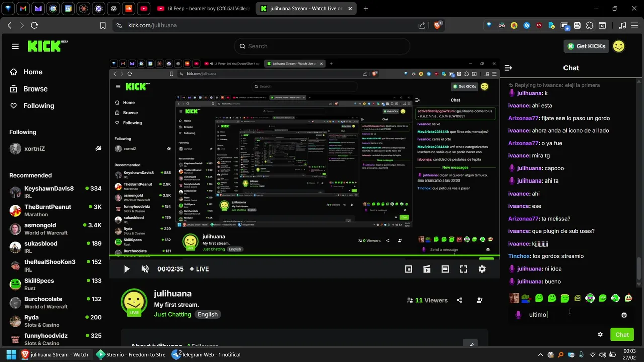This screenshot has height=362, width=644.
Task: Switch to Stremio taskbar app
Action: click(131, 354)
